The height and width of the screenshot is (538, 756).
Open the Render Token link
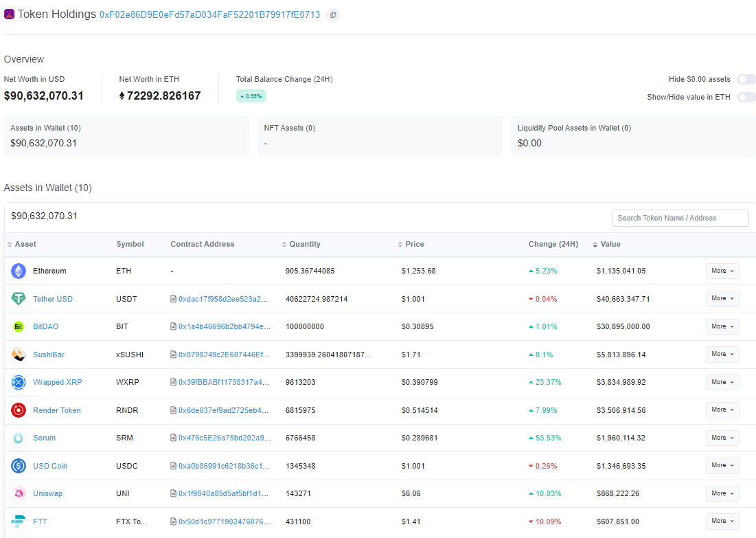coord(56,411)
